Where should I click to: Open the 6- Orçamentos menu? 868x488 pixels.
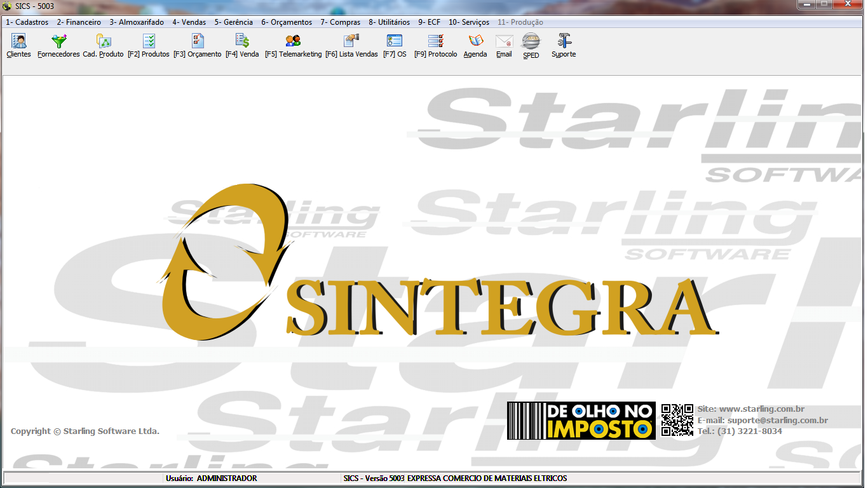click(287, 22)
